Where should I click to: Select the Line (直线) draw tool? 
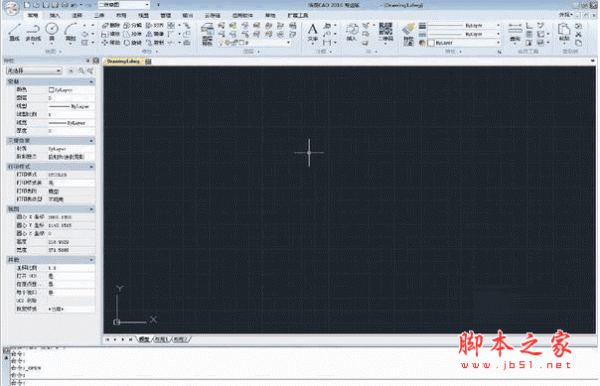coord(15,32)
